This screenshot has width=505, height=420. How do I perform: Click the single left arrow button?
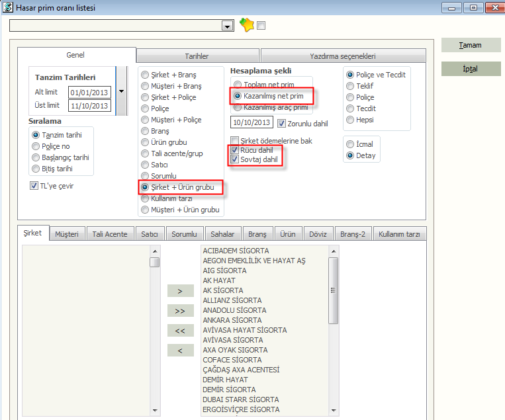click(x=181, y=351)
